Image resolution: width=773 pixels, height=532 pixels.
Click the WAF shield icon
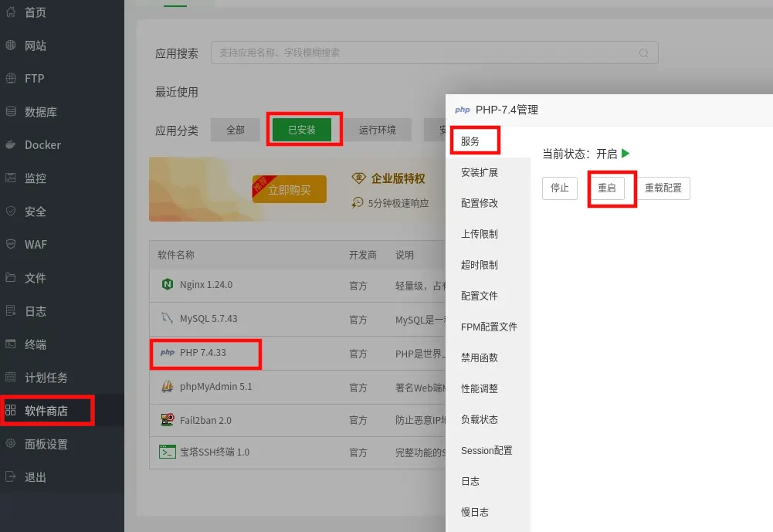point(10,244)
